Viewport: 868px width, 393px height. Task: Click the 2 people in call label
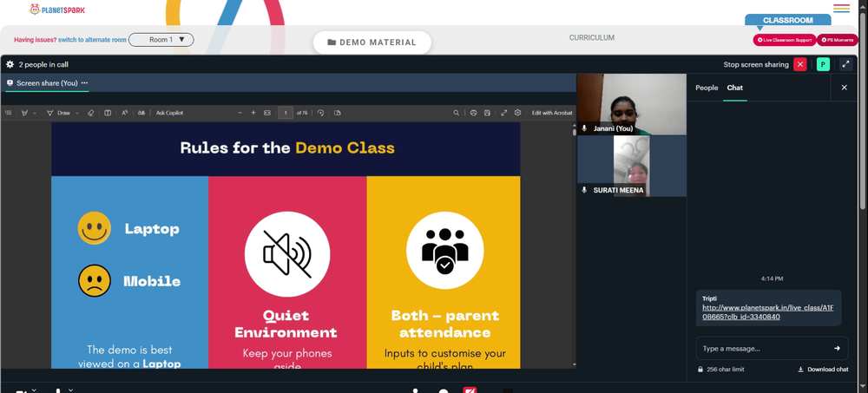[x=43, y=64]
